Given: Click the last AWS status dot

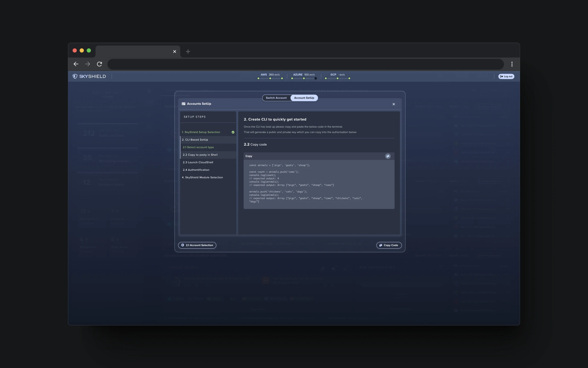Looking at the screenshot, I should point(282,78).
